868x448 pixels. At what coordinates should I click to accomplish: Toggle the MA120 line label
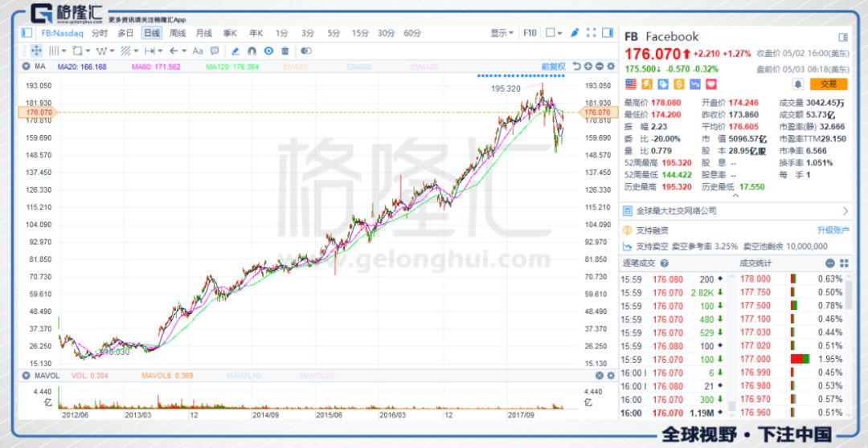point(231,67)
